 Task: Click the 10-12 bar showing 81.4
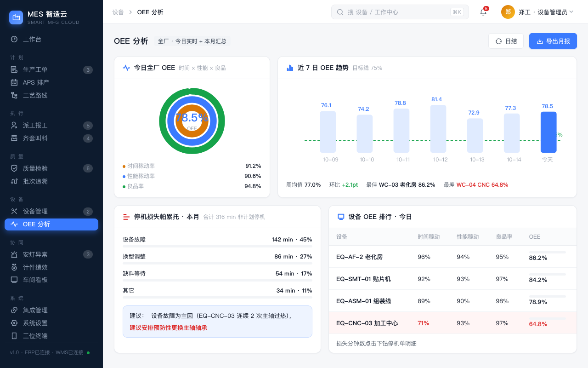pos(438,129)
